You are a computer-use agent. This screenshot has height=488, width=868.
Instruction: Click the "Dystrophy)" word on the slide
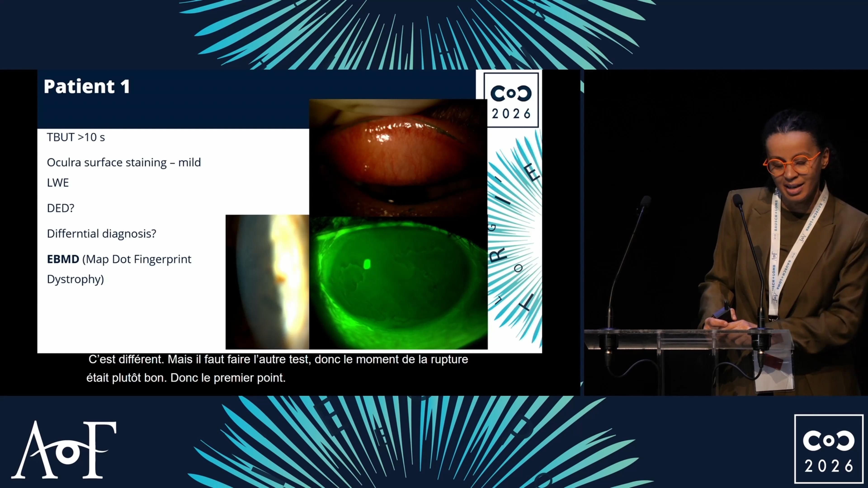75,279
